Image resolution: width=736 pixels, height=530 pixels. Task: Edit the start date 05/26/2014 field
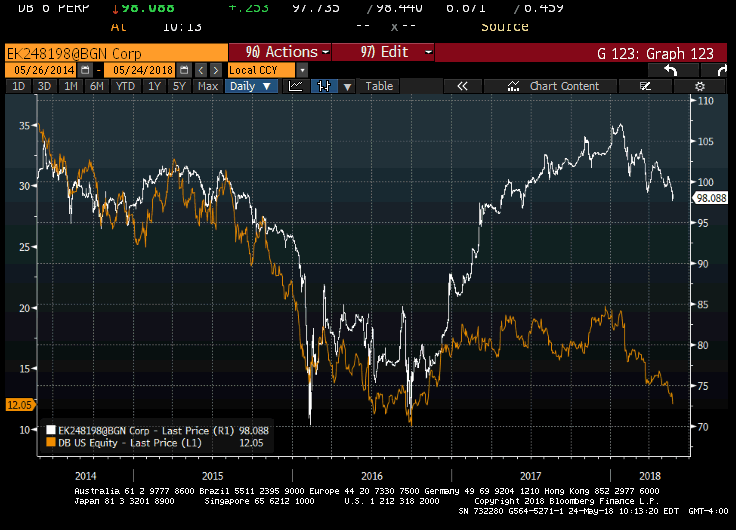point(41,70)
